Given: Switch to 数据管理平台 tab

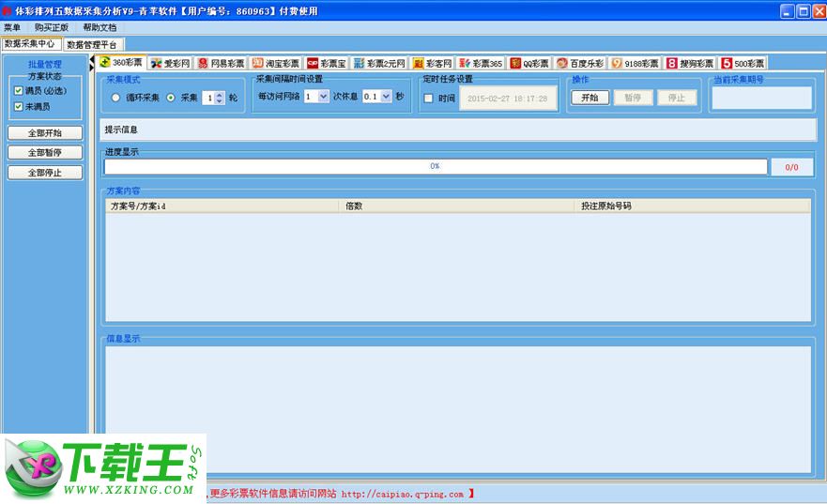Looking at the screenshot, I should click(93, 45).
